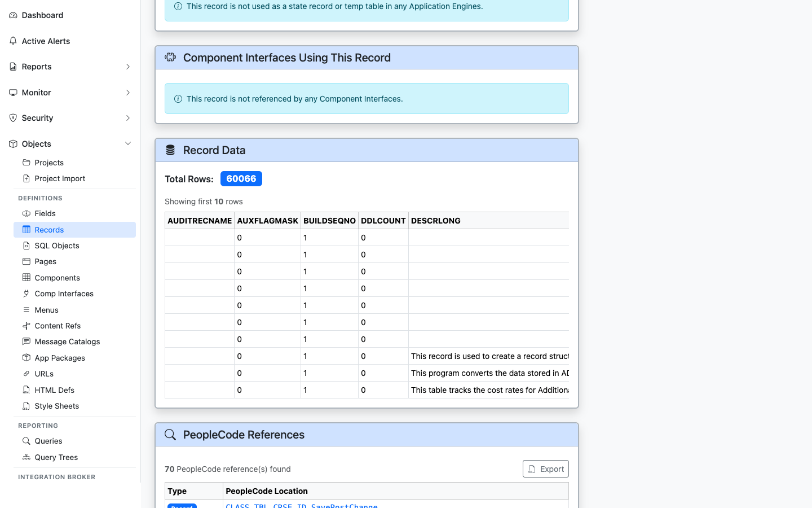Click the SQL Objects icon in sidebar
The width and height of the screenshot is (812, 508).
pyautogui.click(x=27, y=246)
